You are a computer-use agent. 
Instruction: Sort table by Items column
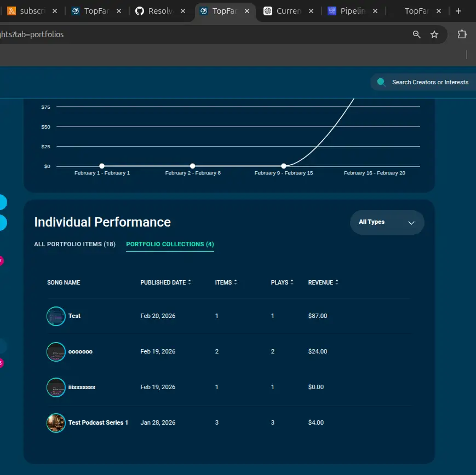[226, 282]
